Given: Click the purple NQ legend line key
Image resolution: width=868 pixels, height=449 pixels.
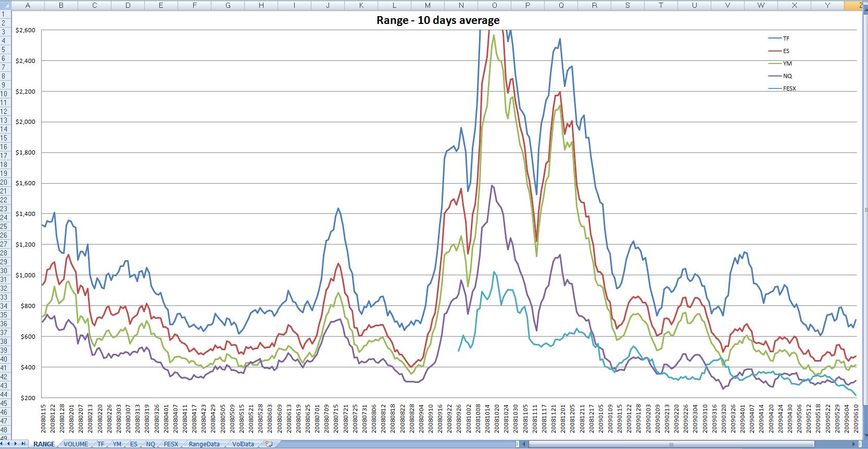Looking at the screenshot, I should [x=774, y=76].
